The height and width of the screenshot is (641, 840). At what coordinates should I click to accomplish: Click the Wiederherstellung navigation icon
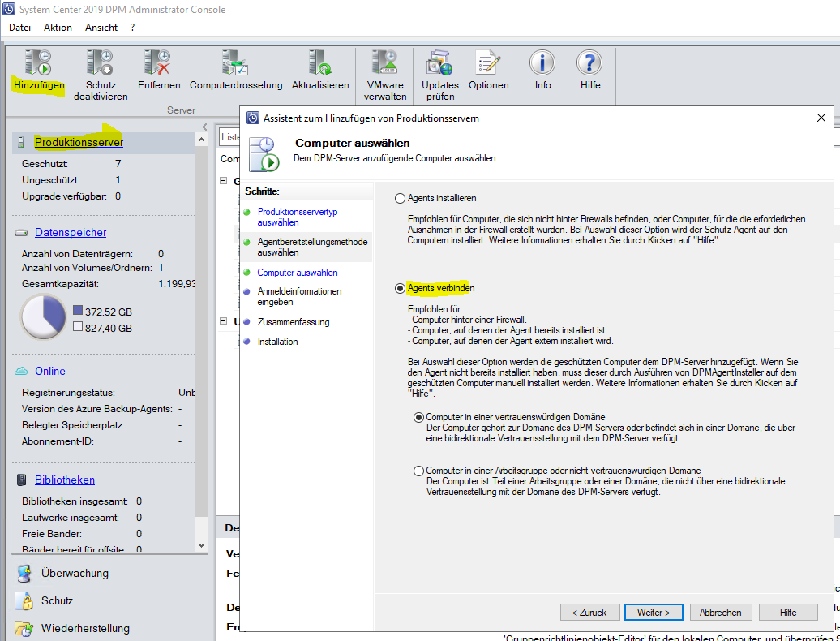24,628
